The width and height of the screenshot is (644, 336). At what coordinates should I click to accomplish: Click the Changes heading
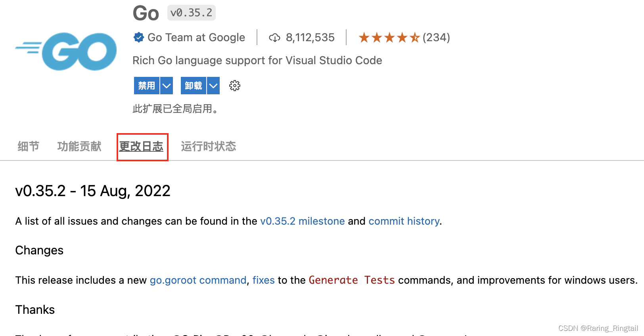click(39, 250)
